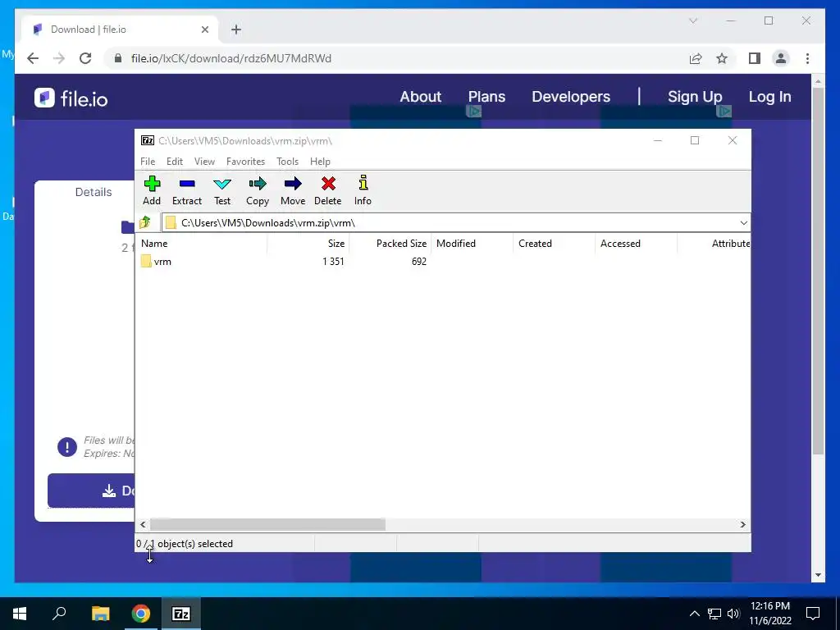The image size is (840, 630).
Task: Click the packed size value 692
Action: (x=419, y=262)
